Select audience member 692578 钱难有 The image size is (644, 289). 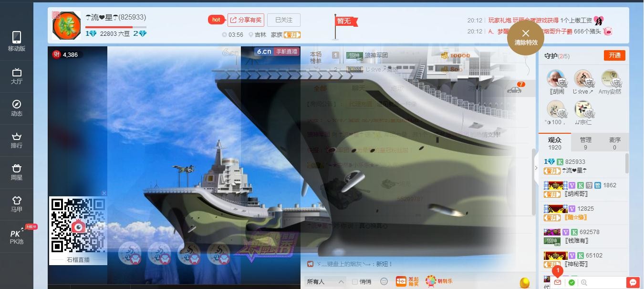pyautogui.click(x=582, y=236)
